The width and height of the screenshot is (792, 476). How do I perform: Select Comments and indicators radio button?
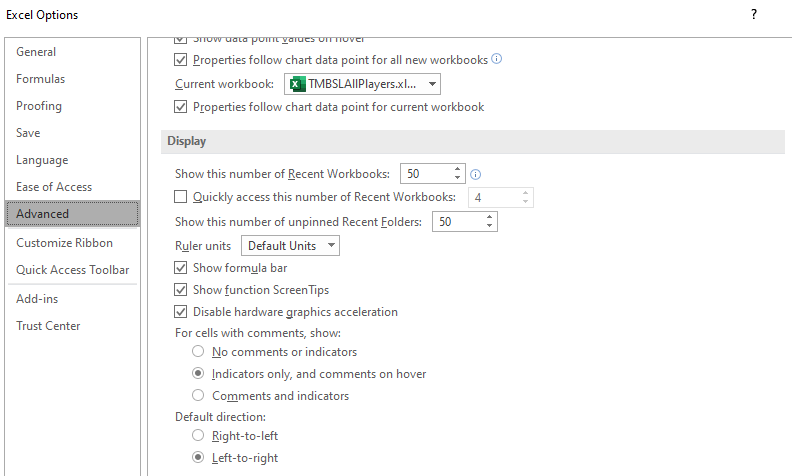point(198,395)
